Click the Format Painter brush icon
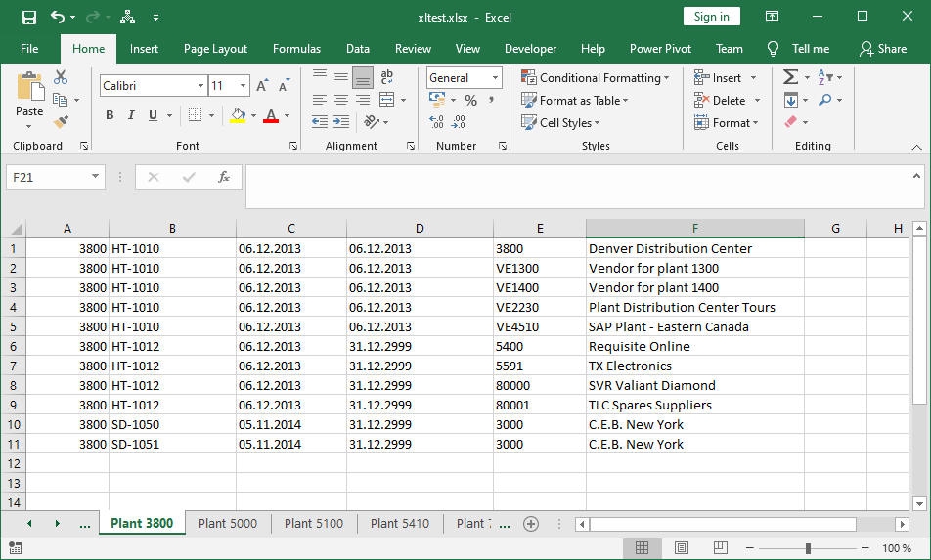This screenshot has height=560, width=931. point(61,122)
